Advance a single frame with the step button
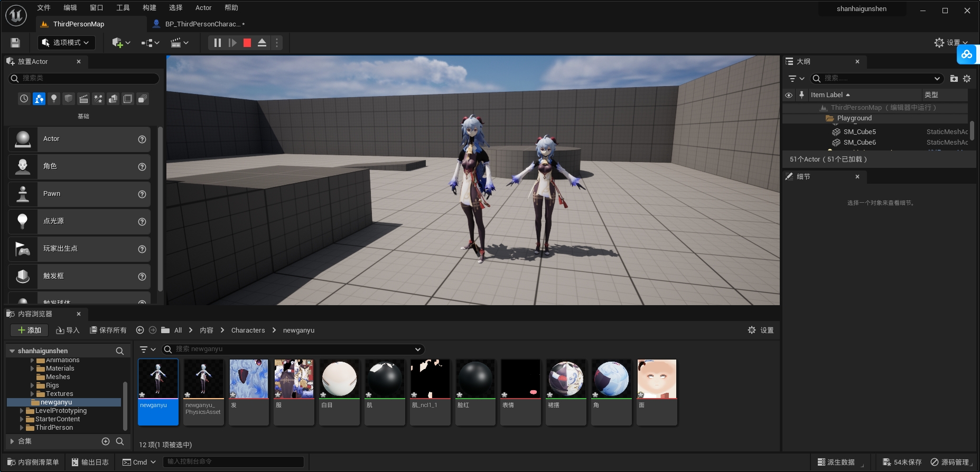Screen dimensions: 980x472 pyautogui.click(x=232, y=43)
